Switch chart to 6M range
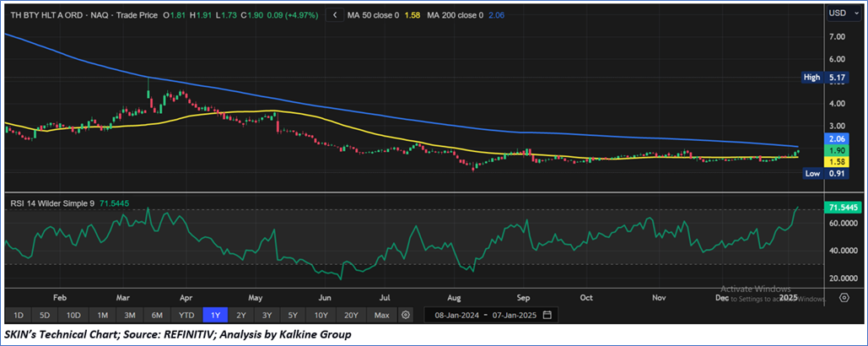The width and height of the screenshot is (868, 346). [157, 315]
